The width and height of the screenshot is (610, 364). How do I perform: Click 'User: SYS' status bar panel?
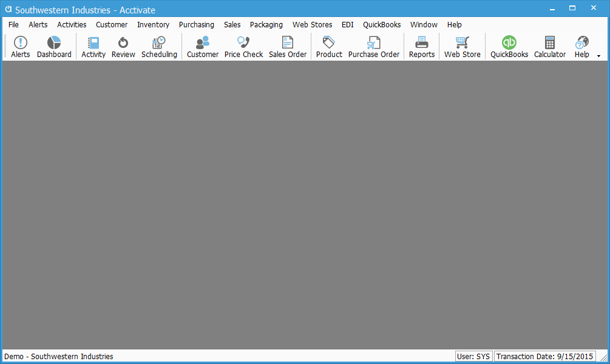click(x=473, y=356)
